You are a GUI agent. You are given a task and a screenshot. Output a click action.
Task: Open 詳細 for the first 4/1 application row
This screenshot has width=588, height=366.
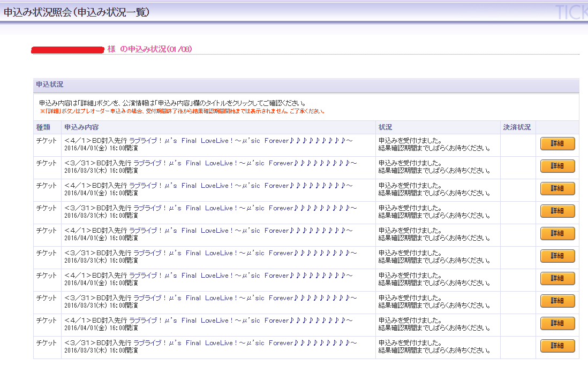(x=557, y=143)
